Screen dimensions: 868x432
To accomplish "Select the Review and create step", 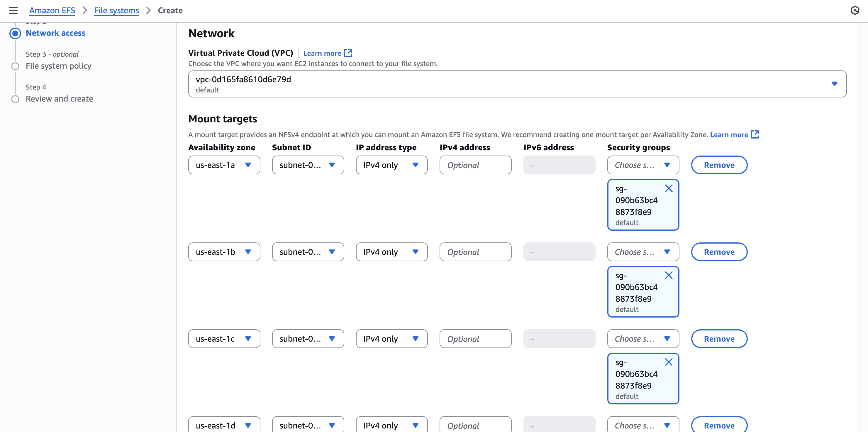I will click(x=59, y=99).
